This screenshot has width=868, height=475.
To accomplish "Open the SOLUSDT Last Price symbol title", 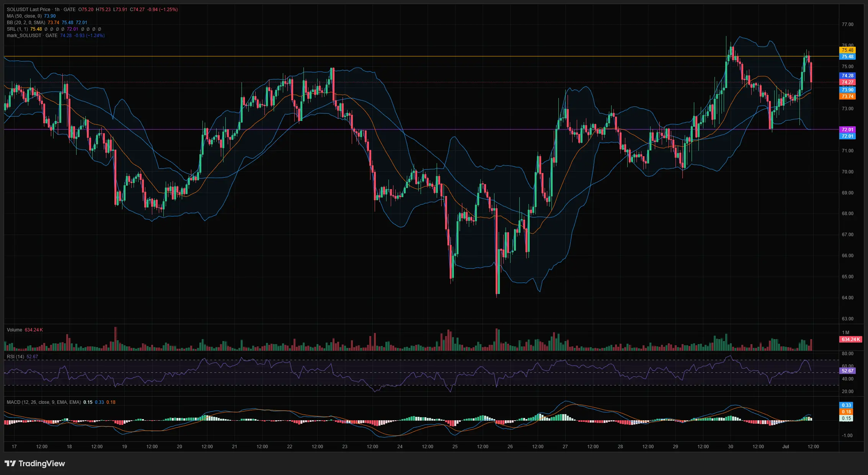I will [29, 10].
